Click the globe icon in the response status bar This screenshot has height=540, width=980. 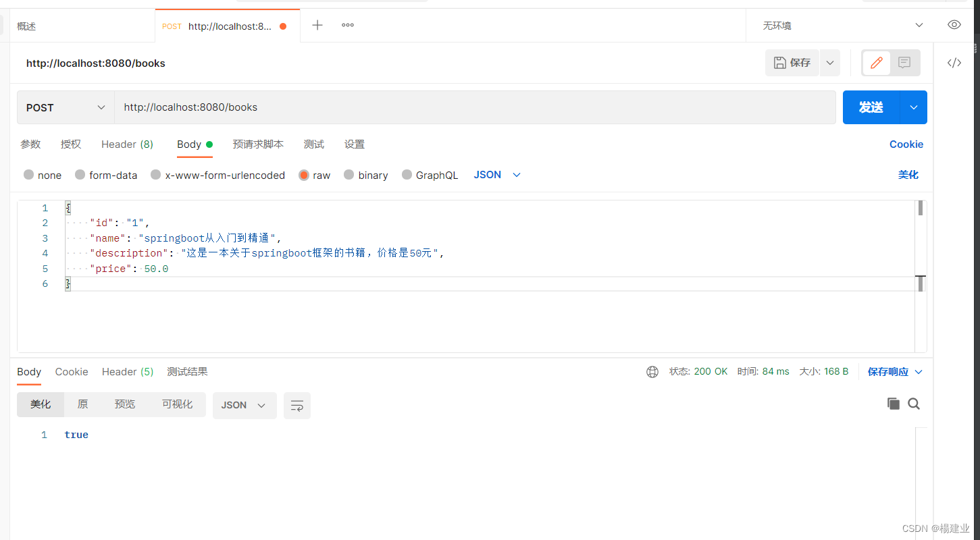[x=652, y=371]
